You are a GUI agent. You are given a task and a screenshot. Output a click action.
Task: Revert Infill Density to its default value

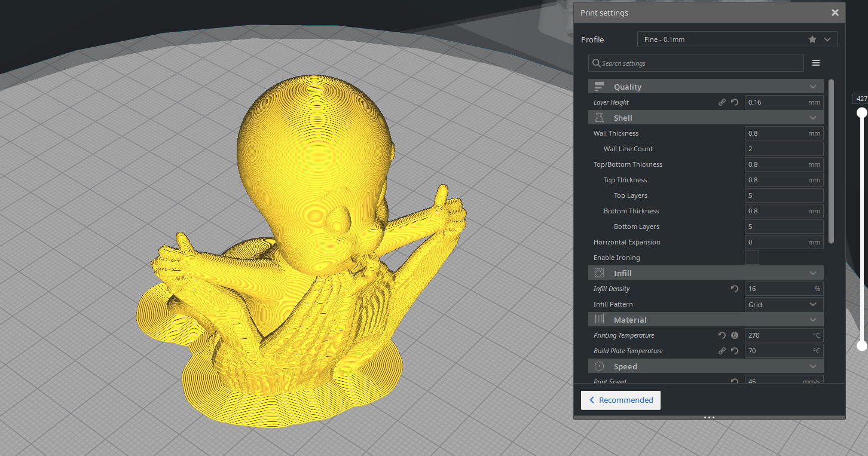click(x=735, y=289)
